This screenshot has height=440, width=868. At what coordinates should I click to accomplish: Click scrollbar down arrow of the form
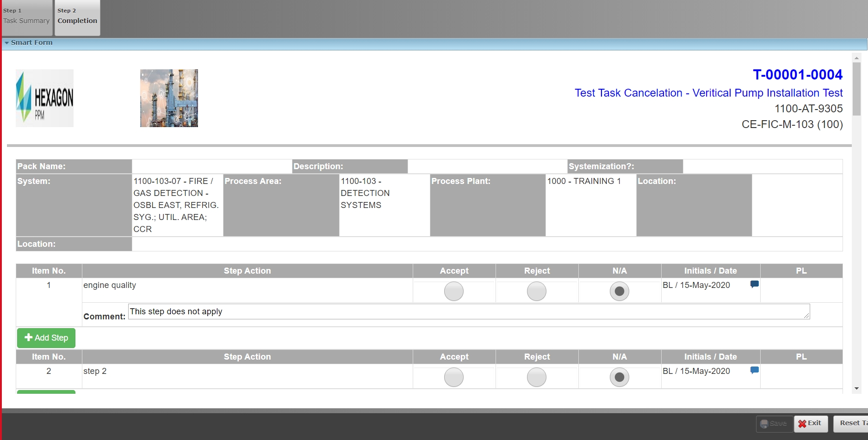click(856, 389)
